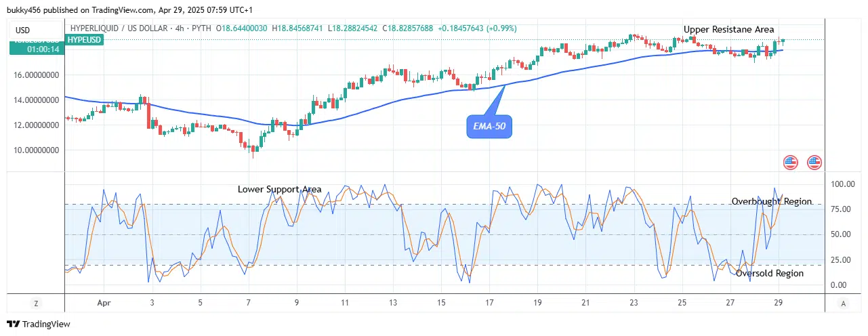Click the PYTH data source label
868x336 pixels.
(x=203, y=28)
